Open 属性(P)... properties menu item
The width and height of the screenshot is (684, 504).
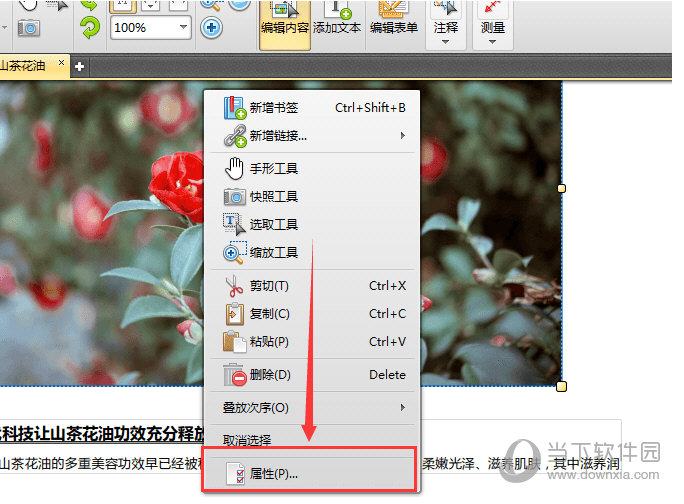[x=310, y=473]
